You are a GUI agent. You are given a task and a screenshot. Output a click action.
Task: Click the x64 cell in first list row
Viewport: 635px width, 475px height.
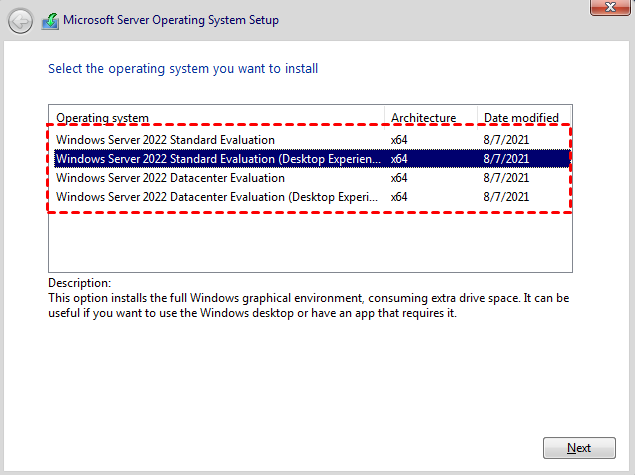click(x=399, y=140)
